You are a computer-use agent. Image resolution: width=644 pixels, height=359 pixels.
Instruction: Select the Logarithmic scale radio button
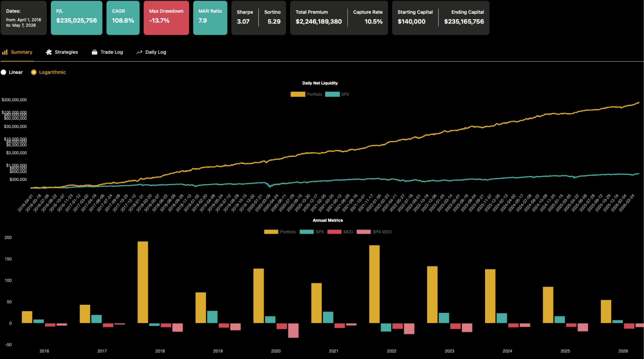tap(34, 72)
